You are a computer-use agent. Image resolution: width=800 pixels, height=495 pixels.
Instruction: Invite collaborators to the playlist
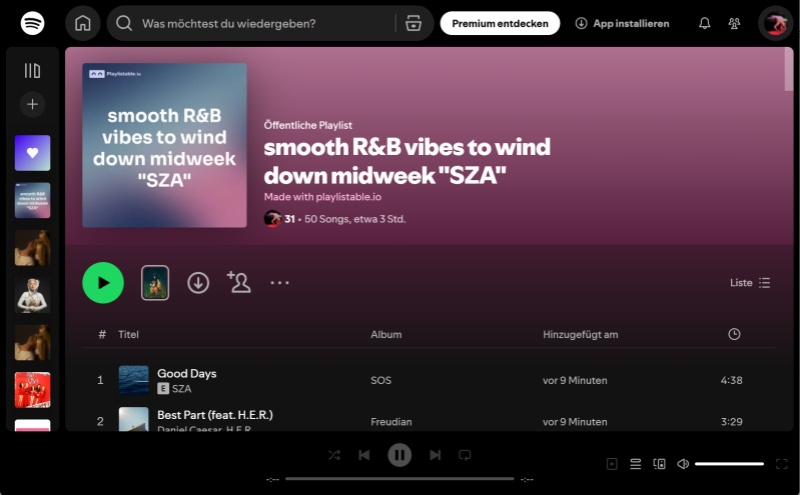[239, 283]
